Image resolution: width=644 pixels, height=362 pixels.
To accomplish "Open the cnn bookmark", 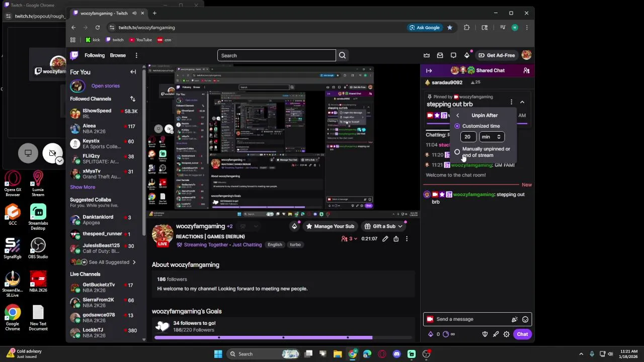I will coord(164,40).
